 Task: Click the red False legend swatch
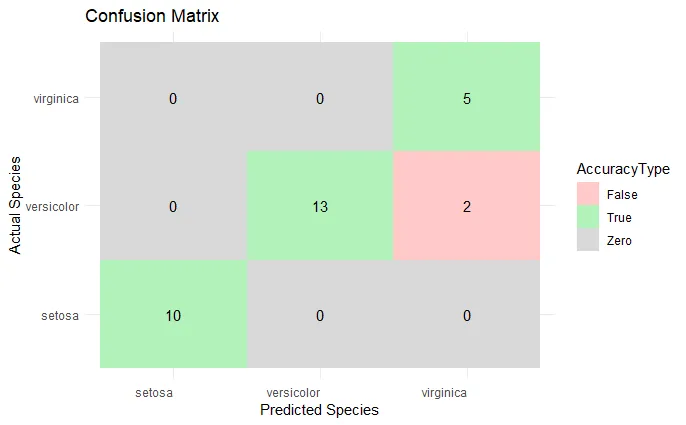(588, 194)
